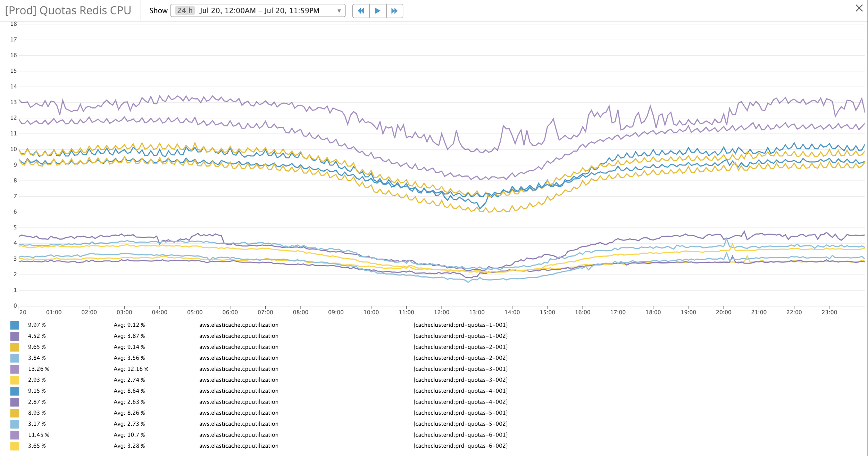
Task: Click the prd-quotas-1-002 purple color swatch
Action: click(x=15, y=336)
